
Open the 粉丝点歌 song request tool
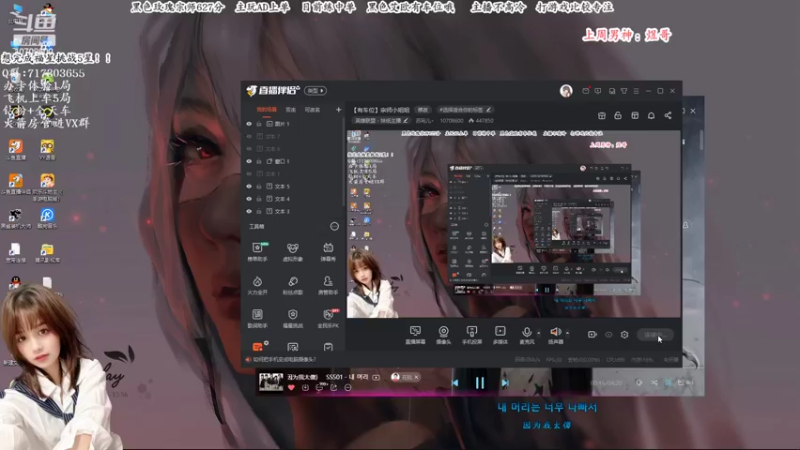(292, 285)
